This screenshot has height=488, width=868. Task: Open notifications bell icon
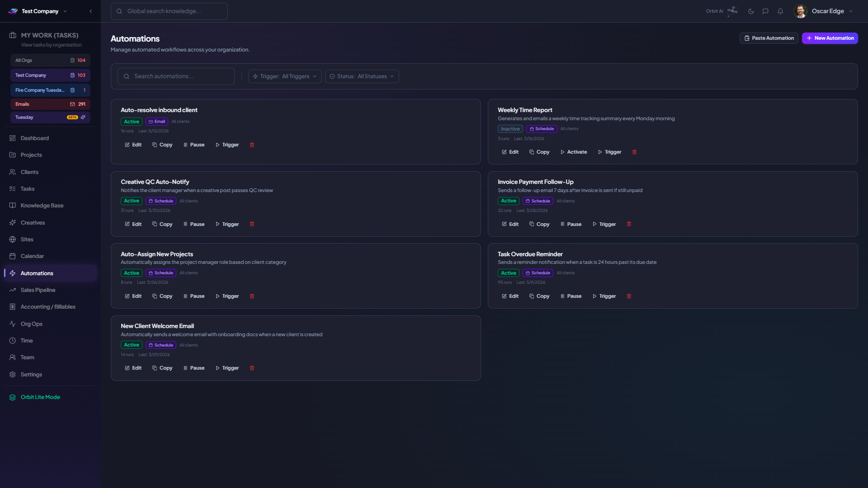pyautogui.click(x=780, y=11)
